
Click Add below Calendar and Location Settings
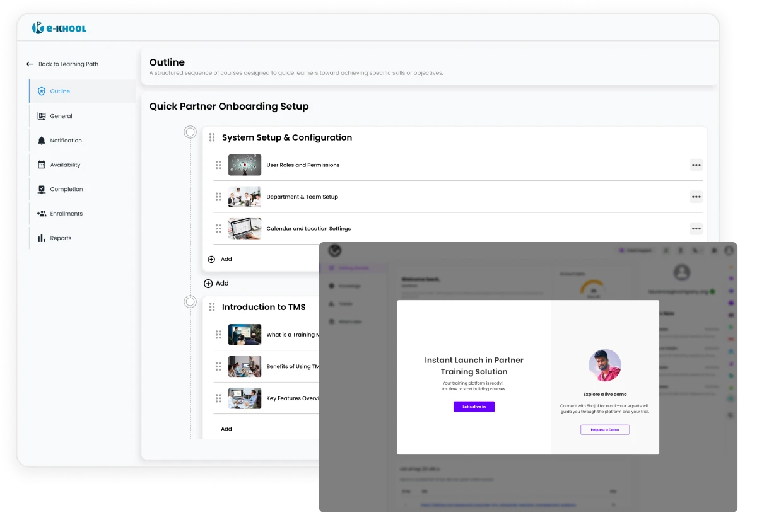pos(219,258)
